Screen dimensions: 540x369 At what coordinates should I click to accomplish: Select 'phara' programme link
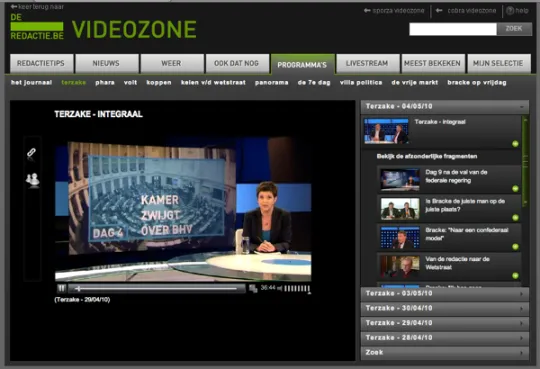pos(105,82)
